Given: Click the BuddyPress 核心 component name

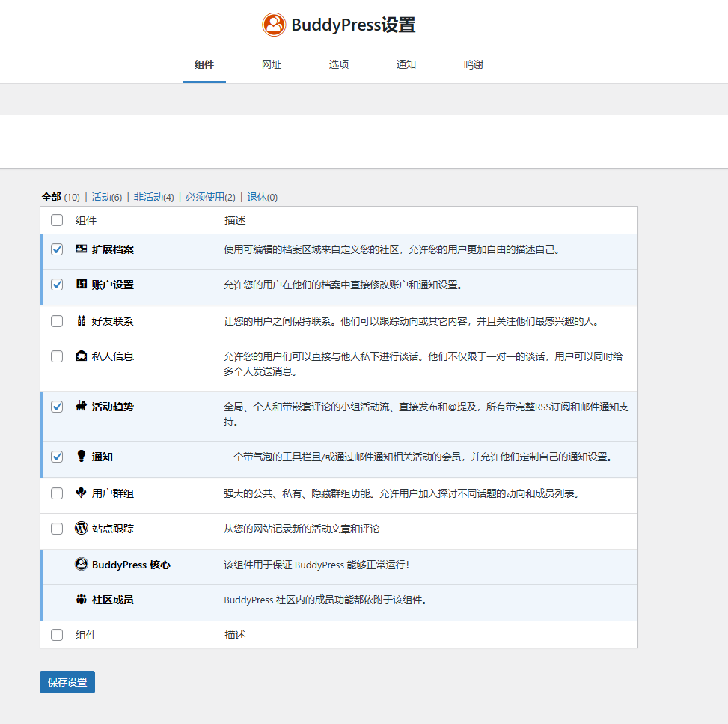Looking at the screenshot, I should click(131, 565).
